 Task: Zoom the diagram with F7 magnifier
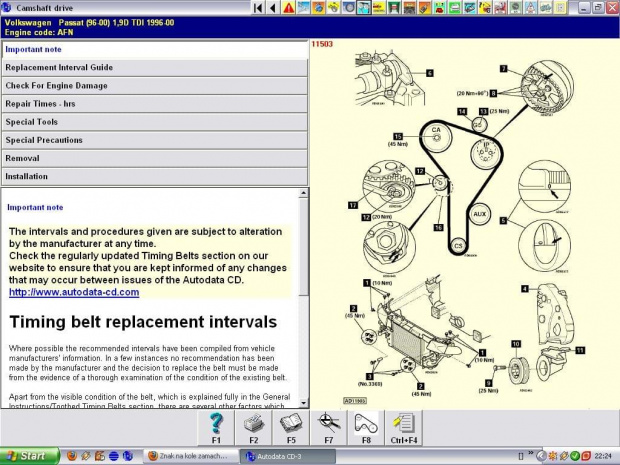(329, 428)
